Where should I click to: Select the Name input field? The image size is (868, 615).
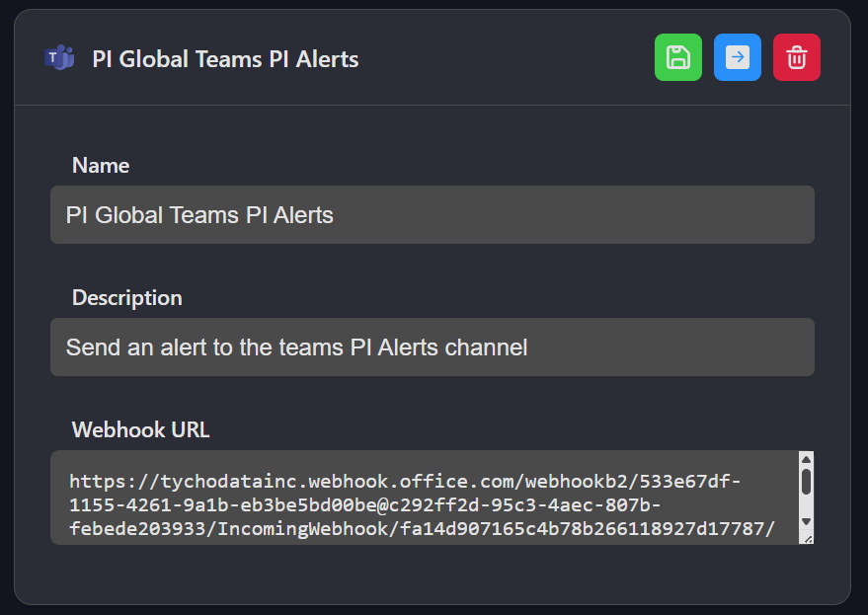tap(432, 214)
